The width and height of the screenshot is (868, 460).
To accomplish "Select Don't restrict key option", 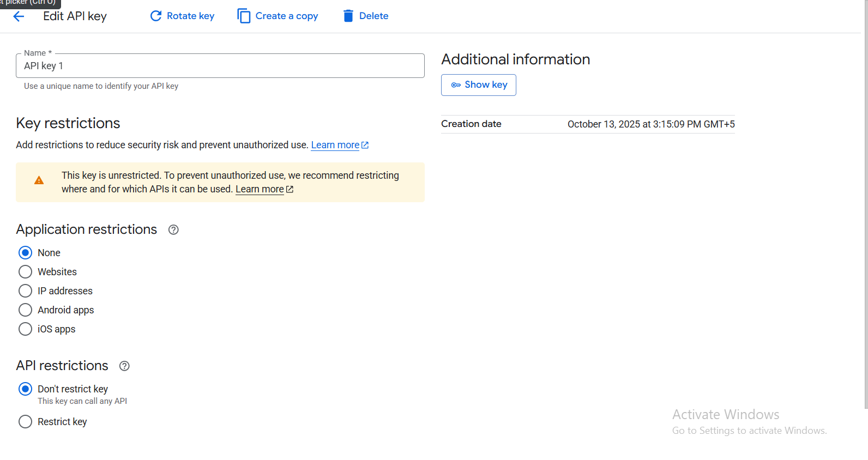I will pos(26,389).
